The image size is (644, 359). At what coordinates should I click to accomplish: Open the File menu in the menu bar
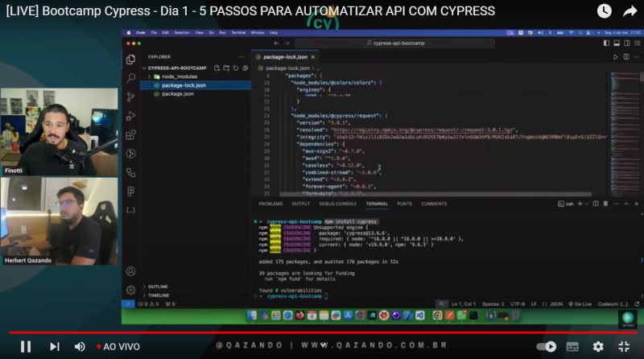[154, 33]
